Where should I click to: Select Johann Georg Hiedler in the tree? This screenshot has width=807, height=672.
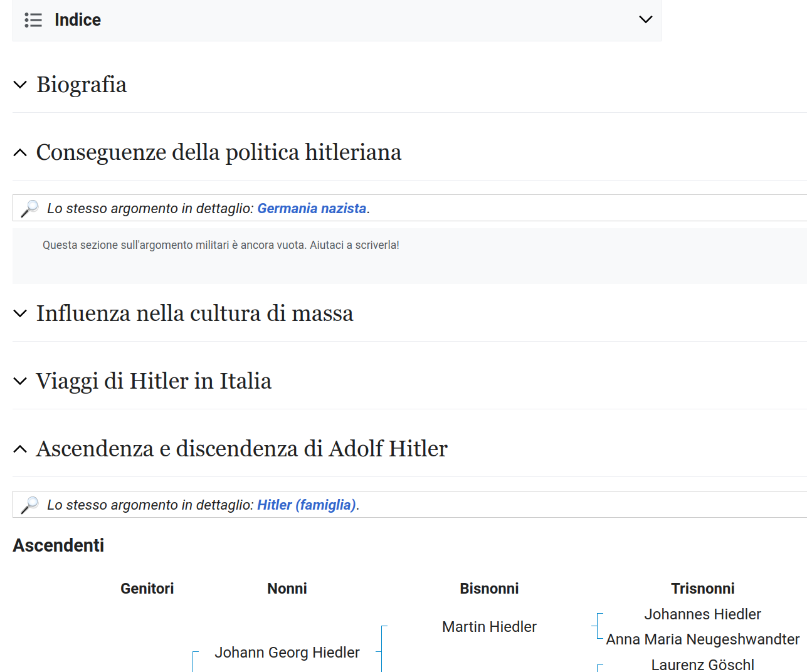click(287, 653)
